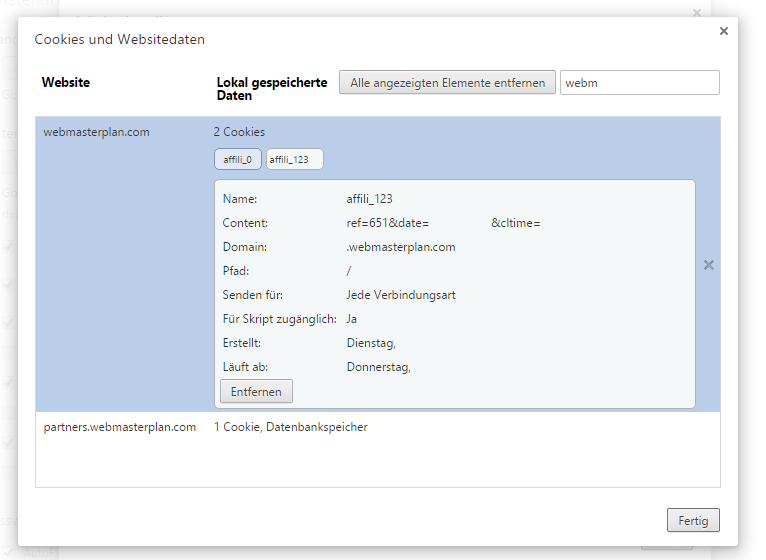Click the domain value .webmasterplan.com
This screenshot has width=766, height=560.
[x=401, y=247]
